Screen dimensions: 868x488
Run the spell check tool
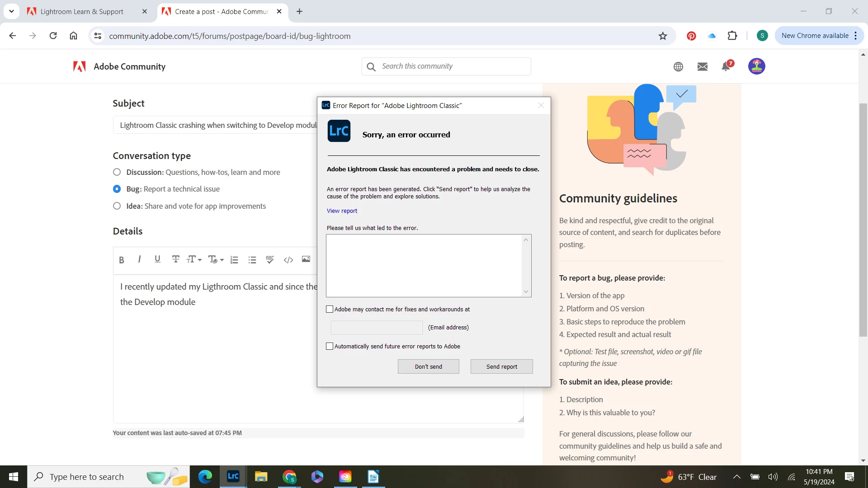pyautogui.click(x=270, y=260)
